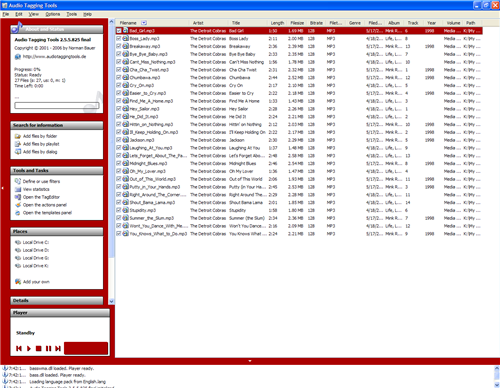The width and height of the screenshot is (500, 388).
Task: Toggle checkbox for Shout_Bama_Lama.mp3
Action: (x=119, y=202)
